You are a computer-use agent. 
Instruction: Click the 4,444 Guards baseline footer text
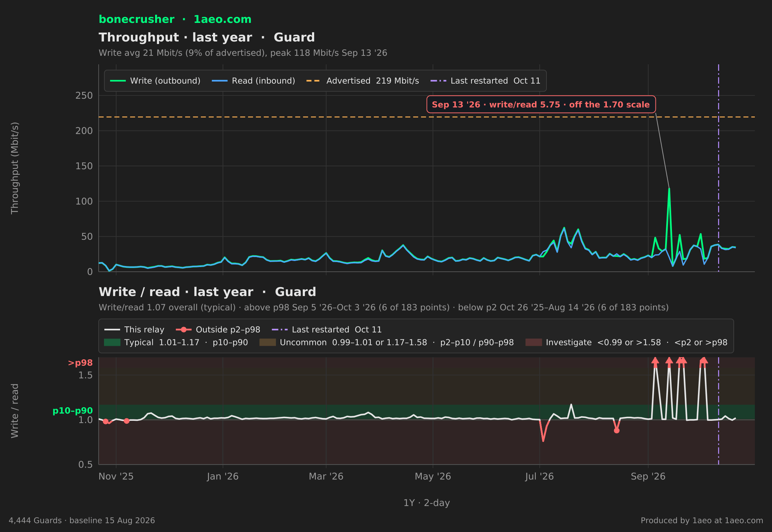coord(82,521)
